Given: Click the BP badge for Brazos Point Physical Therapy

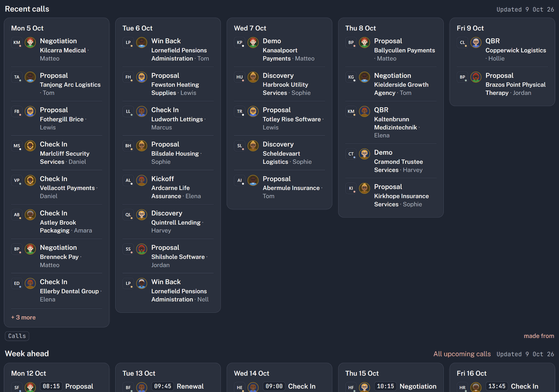Looking at the screenshot, I should (x=463, y=77).
